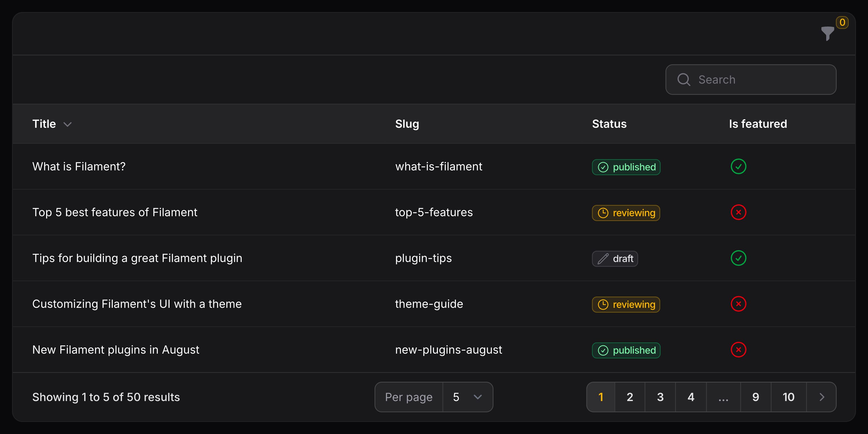The height and width of the screenshot is (434, 868).
Task: Go to pagination page 9
Action: [756, 397]
